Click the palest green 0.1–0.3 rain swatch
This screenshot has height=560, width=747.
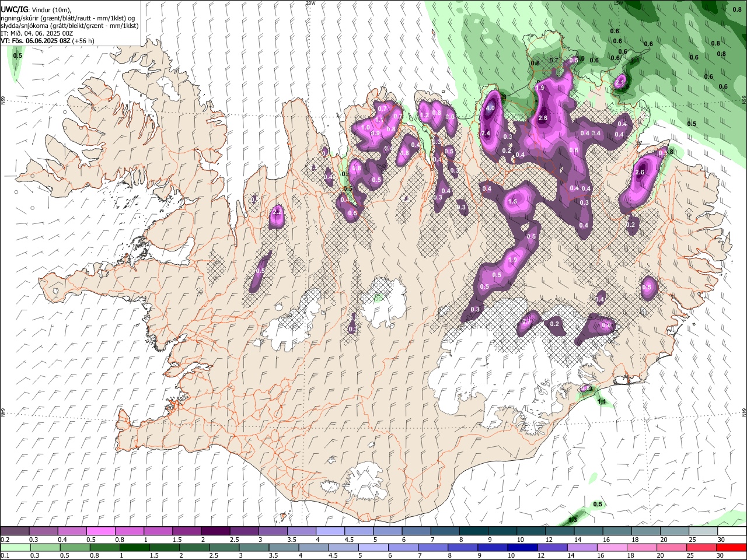click(15, 548)
